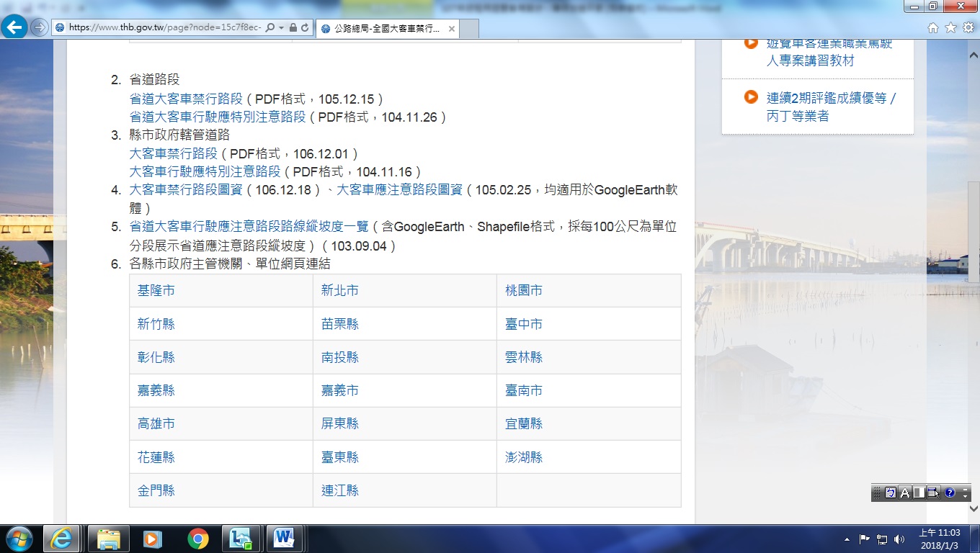Toggle the IME half/full-width shape button

point(919,493)
